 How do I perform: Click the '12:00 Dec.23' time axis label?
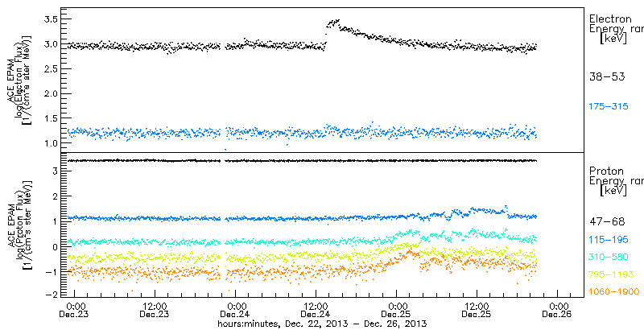155,311
